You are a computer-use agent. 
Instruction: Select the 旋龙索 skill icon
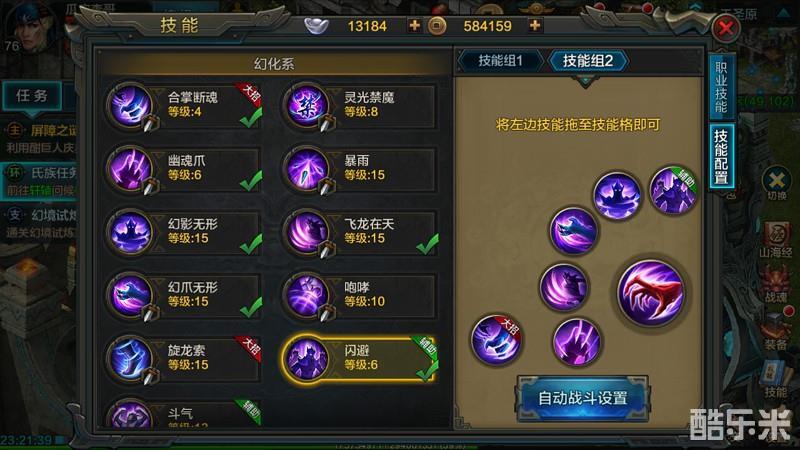coord(130,359)
